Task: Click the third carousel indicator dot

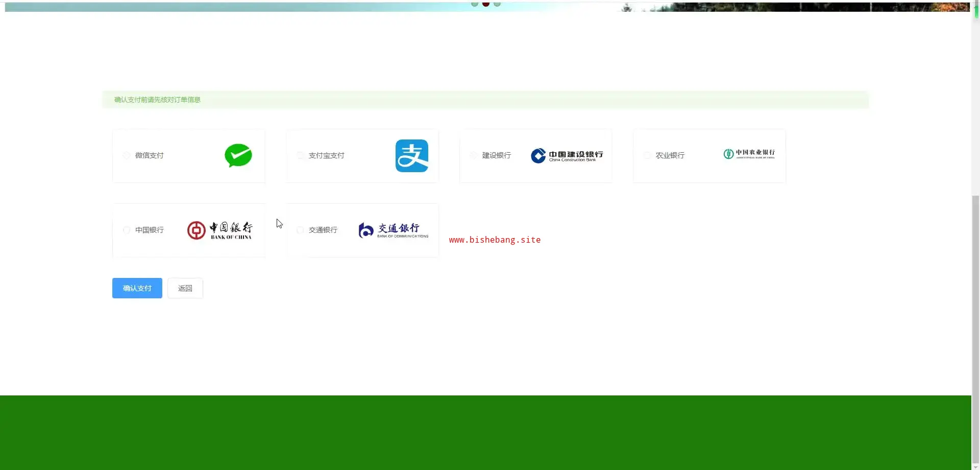Action: 497,4
